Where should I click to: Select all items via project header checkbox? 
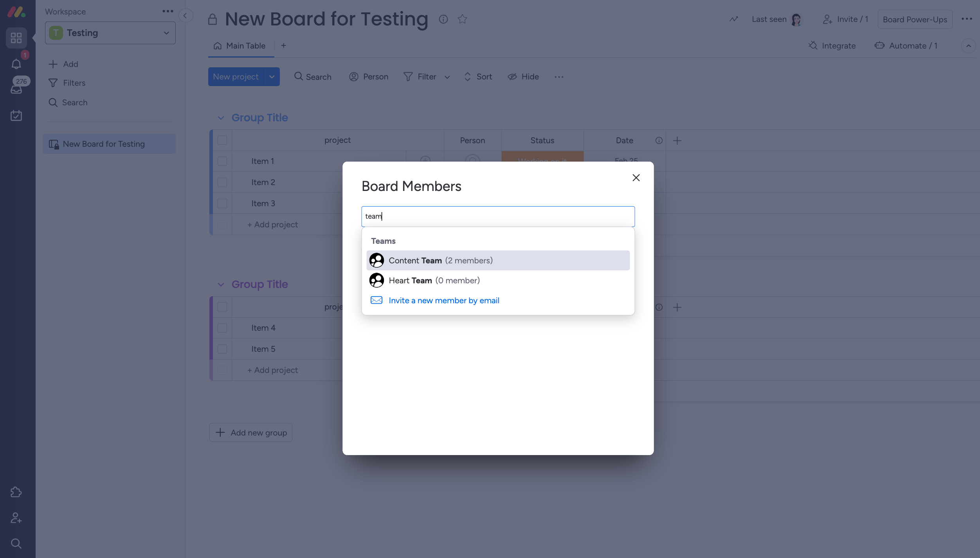click(x=222, y=140)
